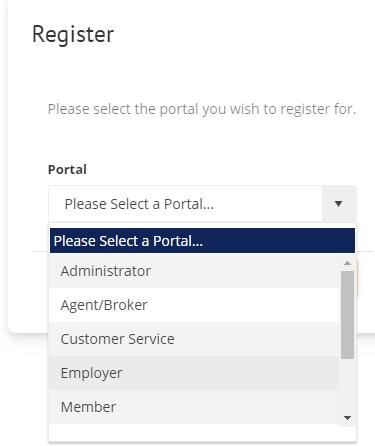Viewport: 375px width, 446px height.
Task: Click the list scrollbar down arrow
Action: pos(347,418)
